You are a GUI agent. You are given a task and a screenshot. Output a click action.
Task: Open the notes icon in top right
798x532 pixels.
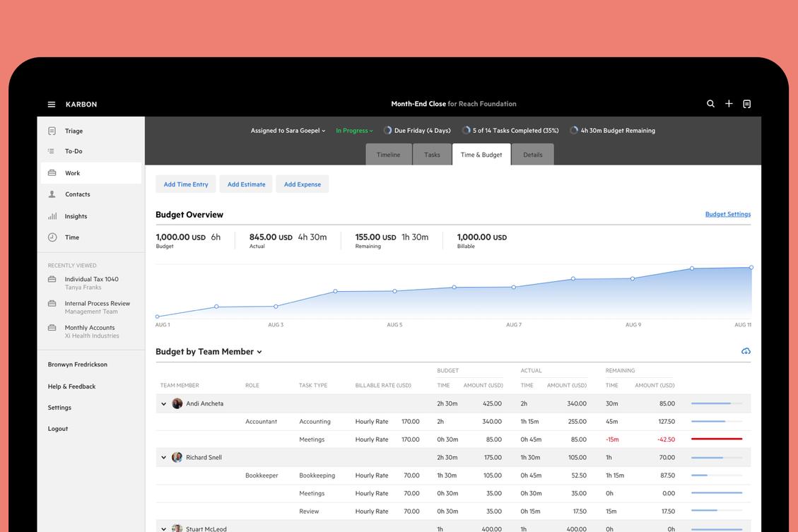(x=746, y=104)
